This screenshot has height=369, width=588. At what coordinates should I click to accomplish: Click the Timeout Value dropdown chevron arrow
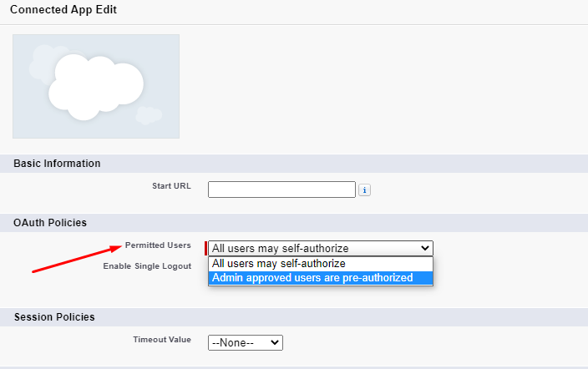[276, 342]
